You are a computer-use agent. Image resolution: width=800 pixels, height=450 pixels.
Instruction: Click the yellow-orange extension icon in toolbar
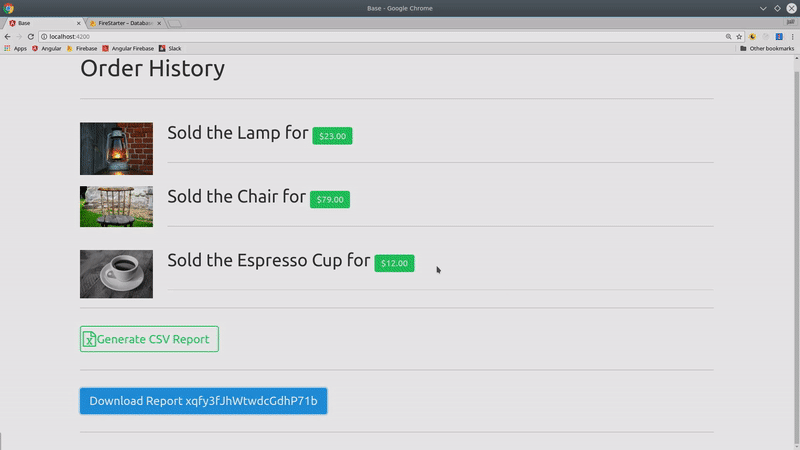click(x=752, y=36)
